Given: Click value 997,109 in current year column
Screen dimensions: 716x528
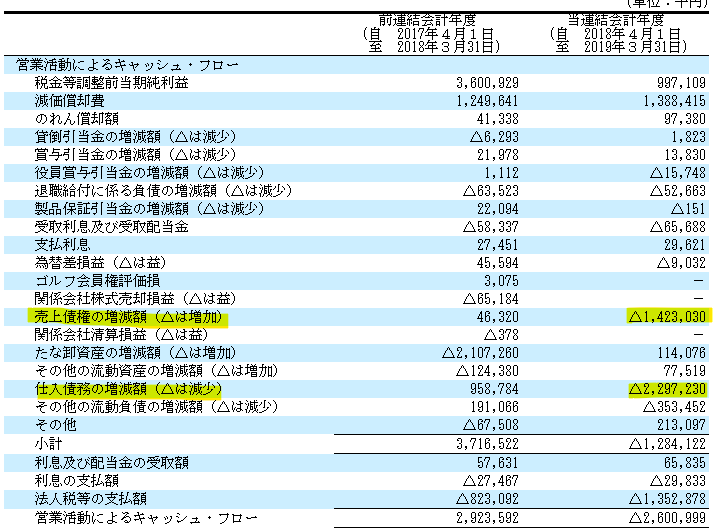Looking at the screenshot, I should point(681,83).
